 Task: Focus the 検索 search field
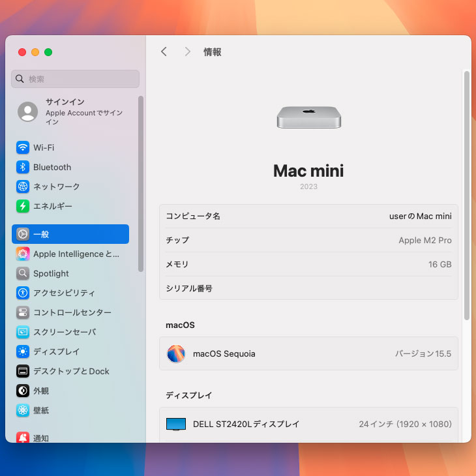75,79
